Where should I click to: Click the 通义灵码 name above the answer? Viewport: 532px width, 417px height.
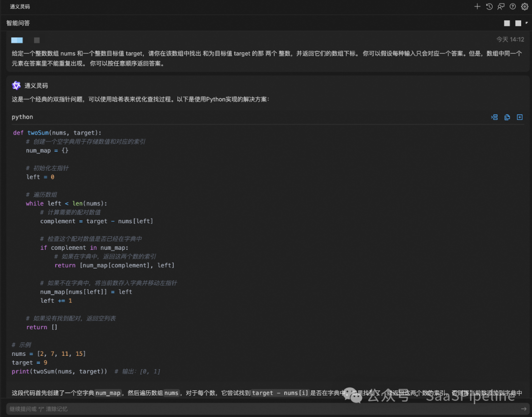[x=36, y=86]
